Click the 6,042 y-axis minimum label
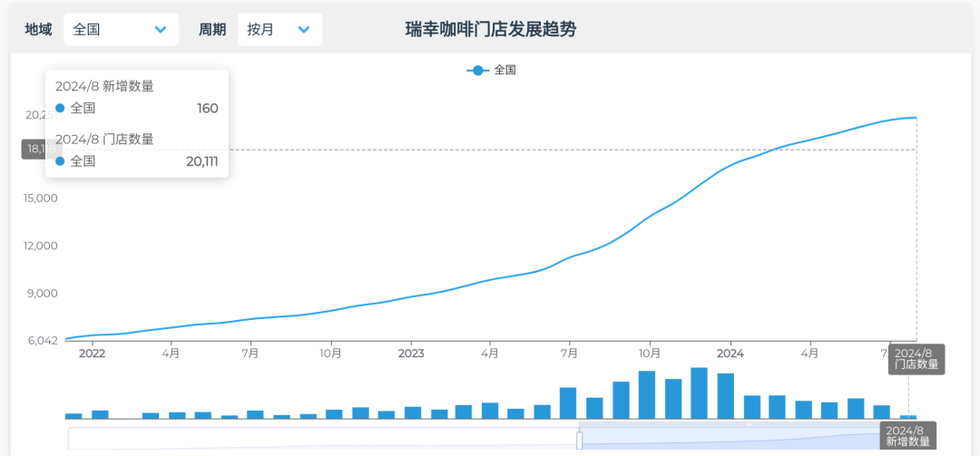Image resolution: width=980 pixels, height=456 pixels. [44, 341]
